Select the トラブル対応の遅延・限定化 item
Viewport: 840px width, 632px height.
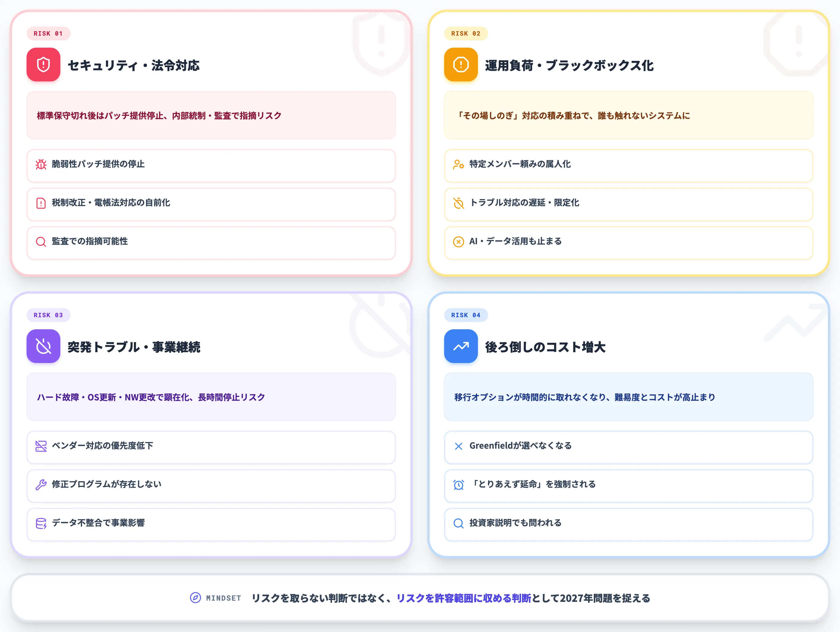[x=628, y=205]
